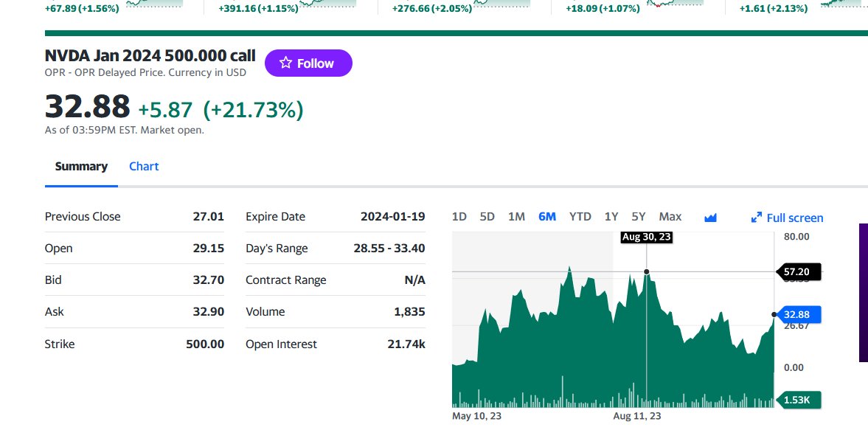Image resolution: width=868 pixels, height=430 pixels.
Task: Click the Aug 30, 23 crosshair data point
Action: (647, 271)
